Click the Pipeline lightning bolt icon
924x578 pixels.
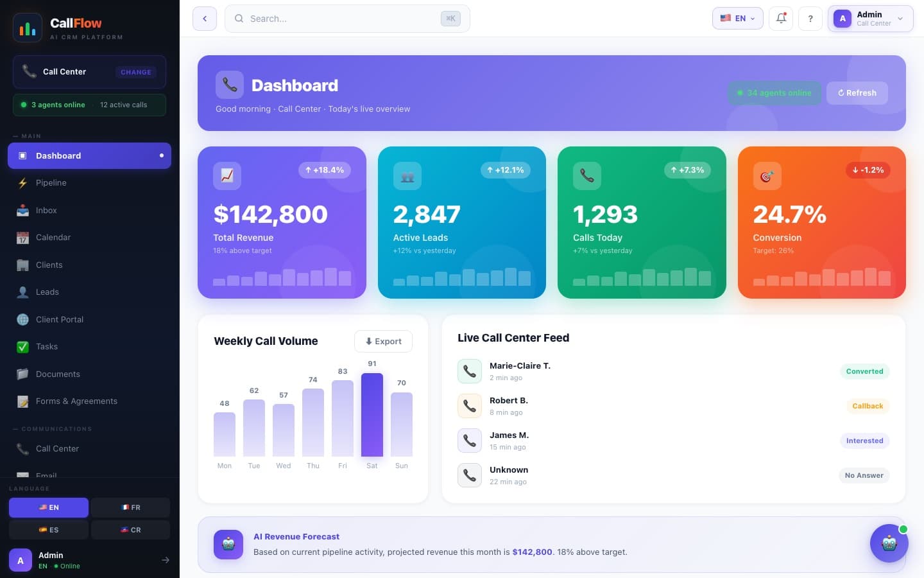pos(22,183)
